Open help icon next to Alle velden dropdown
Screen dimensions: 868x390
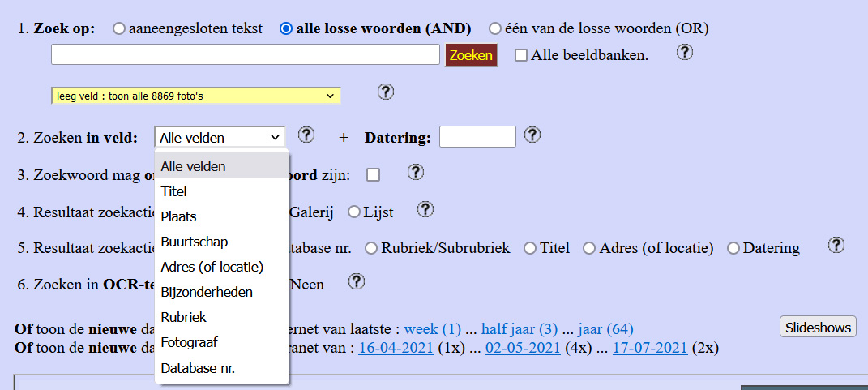click(306, 135)
